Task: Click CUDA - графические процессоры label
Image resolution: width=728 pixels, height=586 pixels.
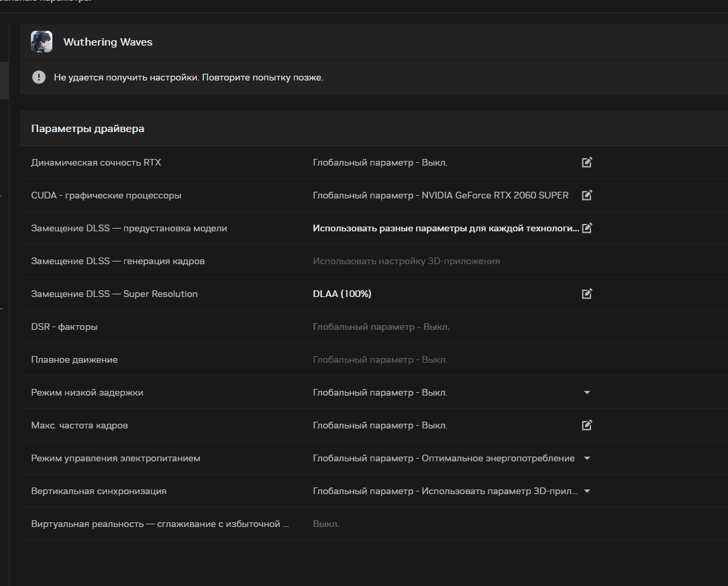Action: point(106,195)
